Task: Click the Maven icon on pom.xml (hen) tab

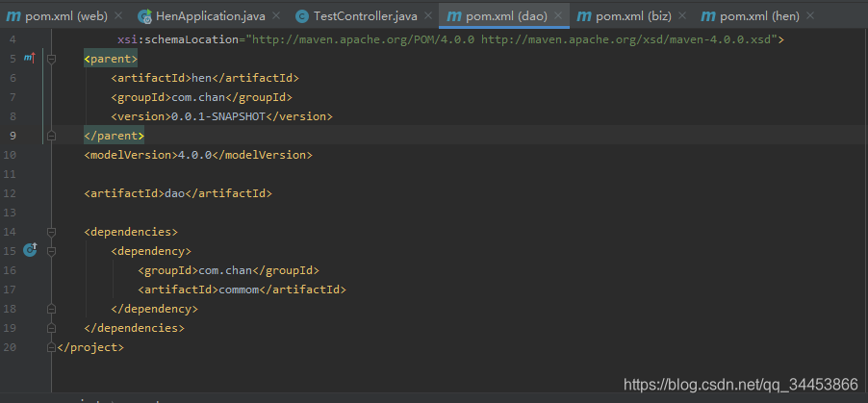Action: [x=708, y=16]
